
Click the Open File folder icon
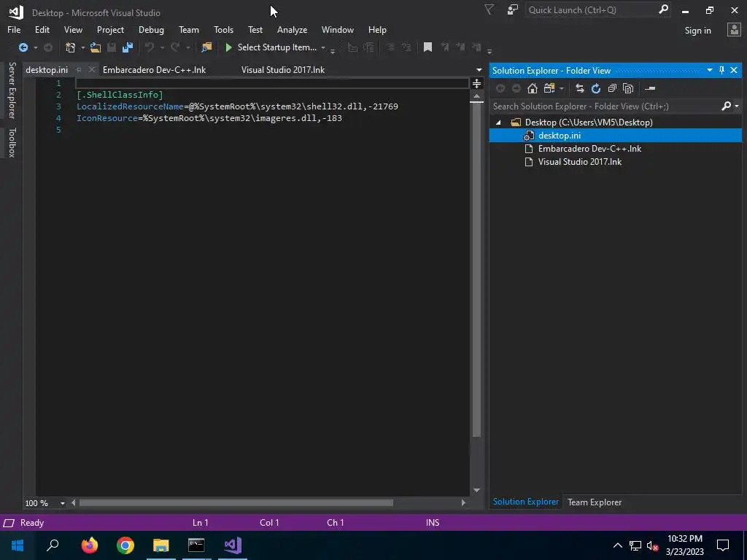(96, 47)
